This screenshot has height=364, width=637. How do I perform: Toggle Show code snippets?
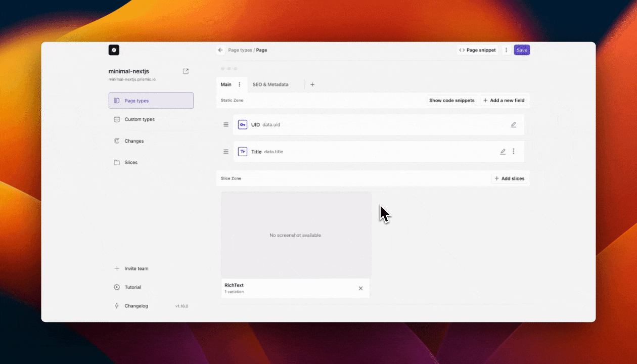[x=451, y=100]
